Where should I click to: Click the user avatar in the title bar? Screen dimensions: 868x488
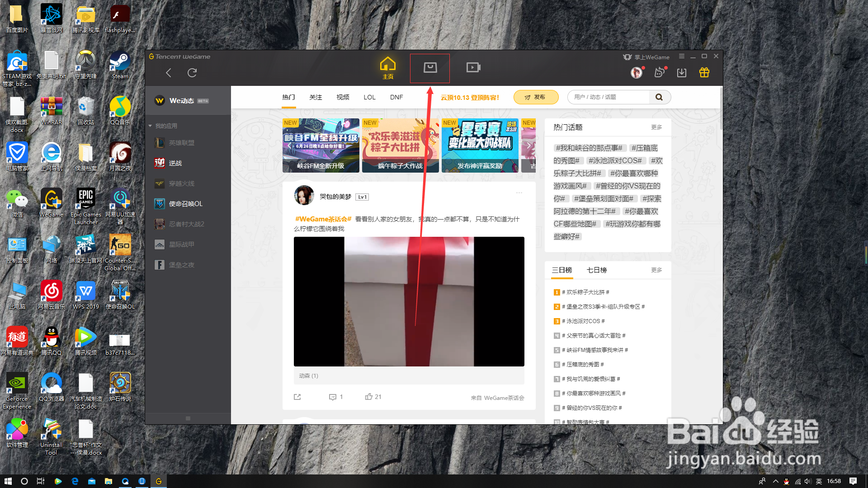(637, 72)
